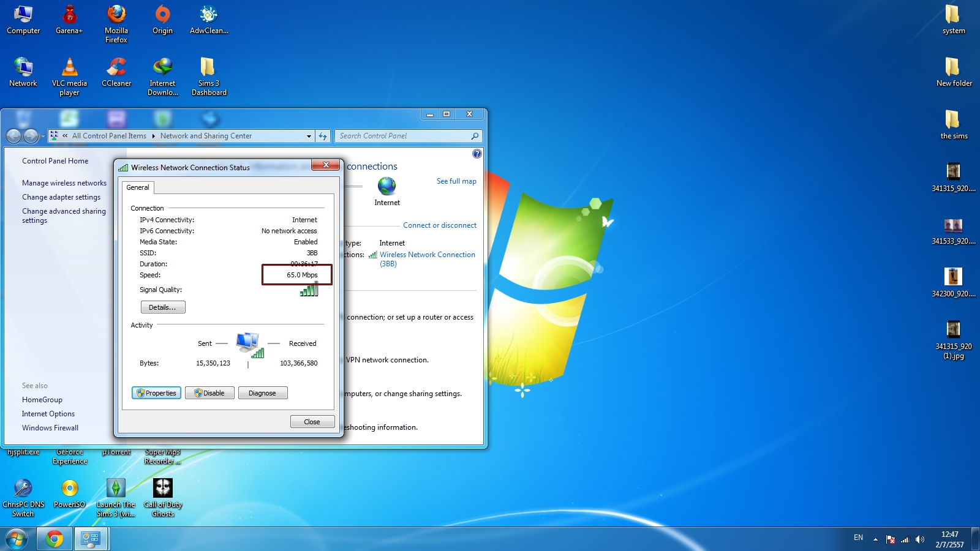Open Windows Firewall link
The height and width of the screenshot is (551, 980).
click(50, 428)
